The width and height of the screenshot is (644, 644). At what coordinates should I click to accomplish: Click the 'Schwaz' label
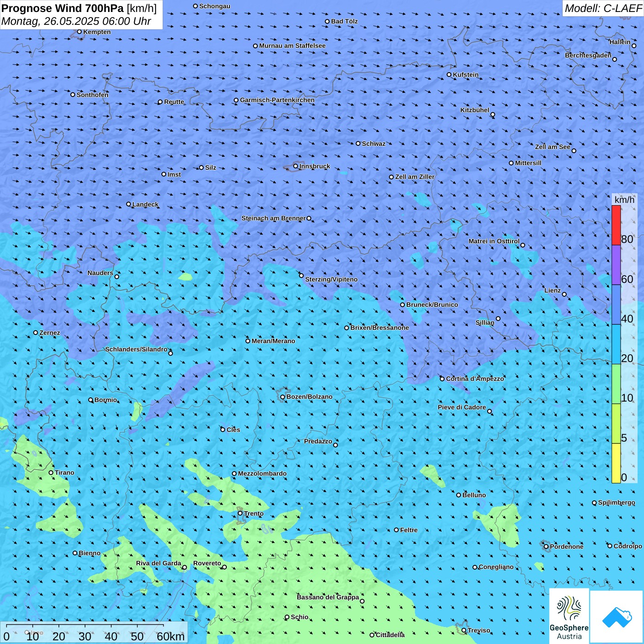pos(374,144)
